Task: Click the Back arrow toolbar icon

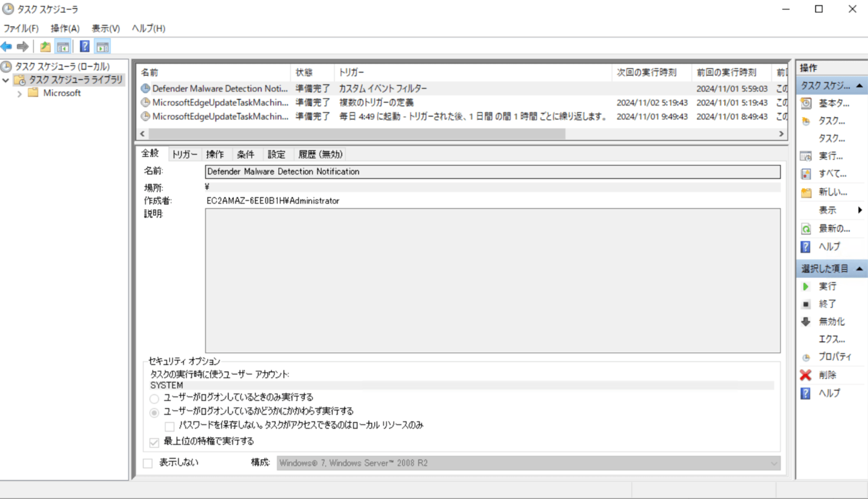Action: [x=7, y=46]
